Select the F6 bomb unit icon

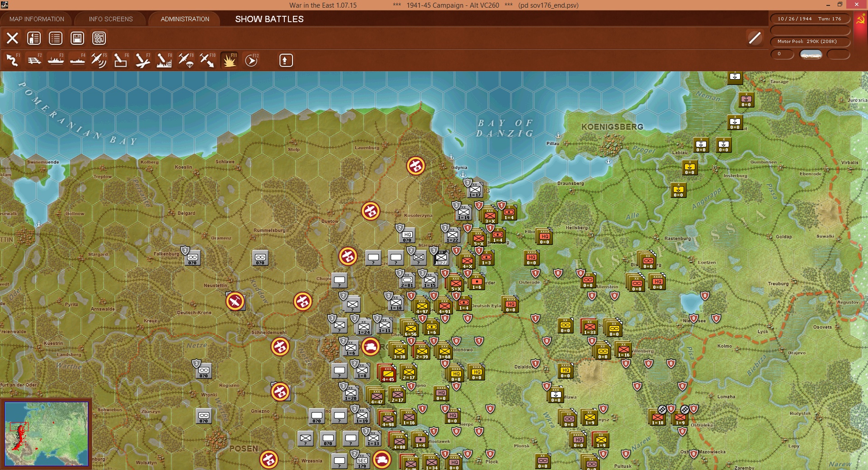(x=121, y=60)
